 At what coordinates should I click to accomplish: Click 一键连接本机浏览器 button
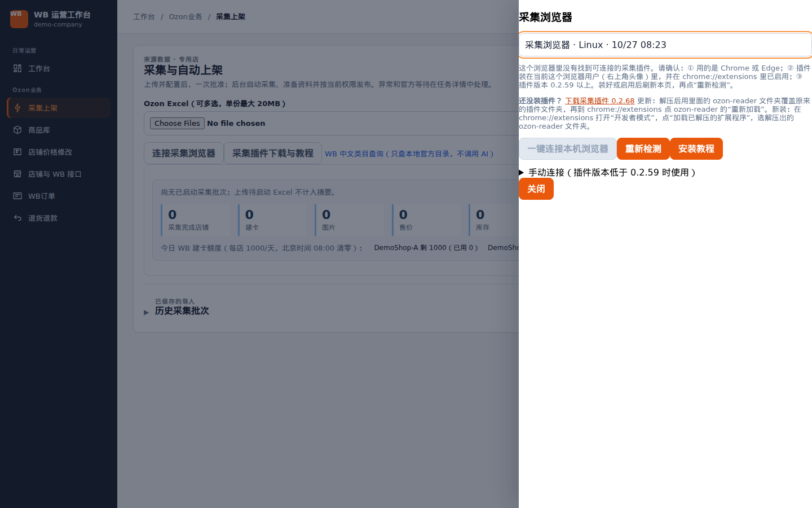point(568,149)
